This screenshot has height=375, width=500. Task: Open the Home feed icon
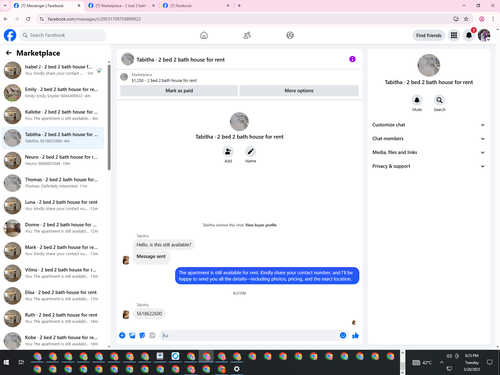click(x=204, y=35)
